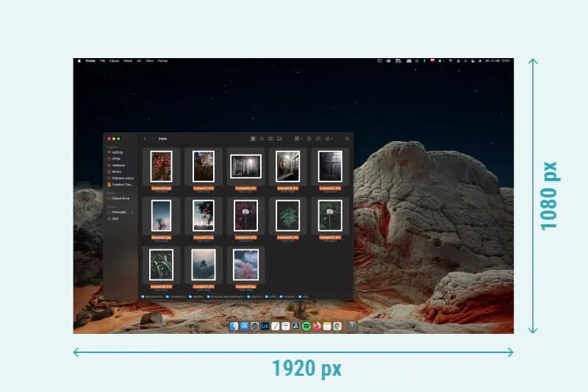
Task: Open the Group By dropdown in toolbar
Action: coord(297,138)
